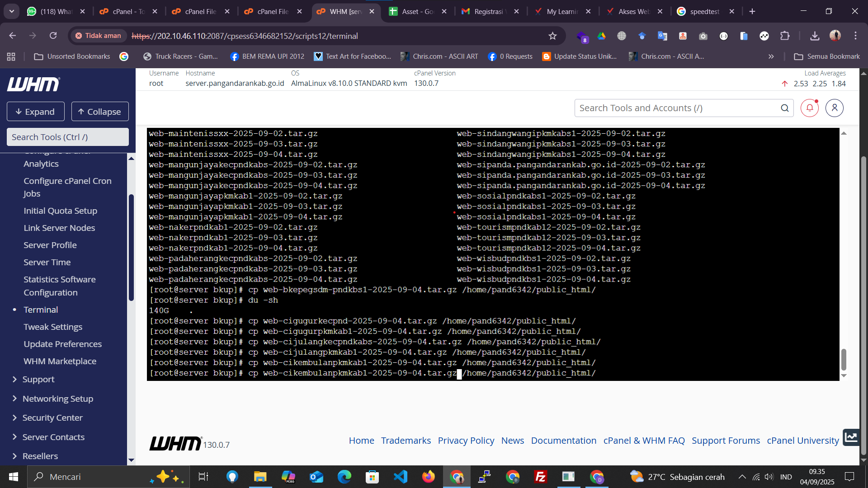This screenshot has height=488, width=868.
Task: Click the terminal vertical scrollbar thumb
Action: [x=844, y=359]
